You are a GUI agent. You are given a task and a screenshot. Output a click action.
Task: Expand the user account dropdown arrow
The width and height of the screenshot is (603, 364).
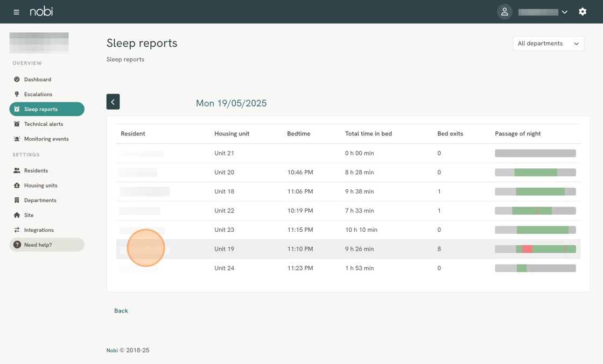(x=564, y=12)
